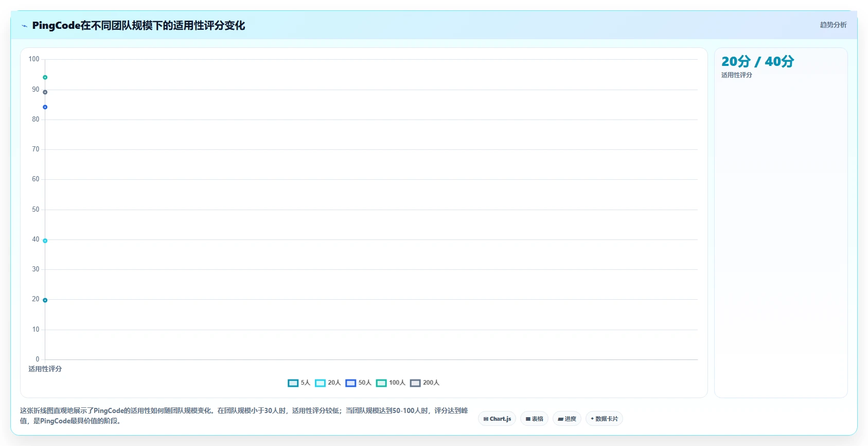Click the 数据卡片 tag button
Viewport: 868px width, 446px height.
click(x=605, y=419)
